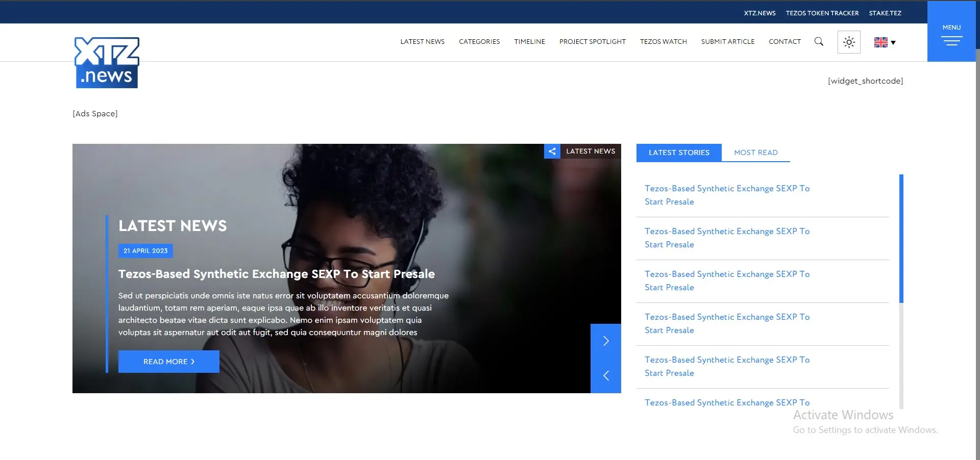Open the featured SEXP presale headline
The image size is (980, 460).
click(276, 274)
